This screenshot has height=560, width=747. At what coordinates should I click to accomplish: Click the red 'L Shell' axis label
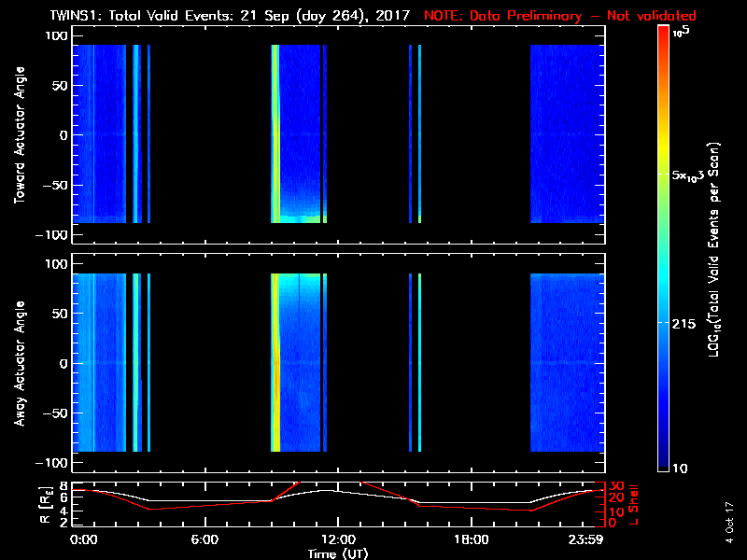[x=634, y=504]
